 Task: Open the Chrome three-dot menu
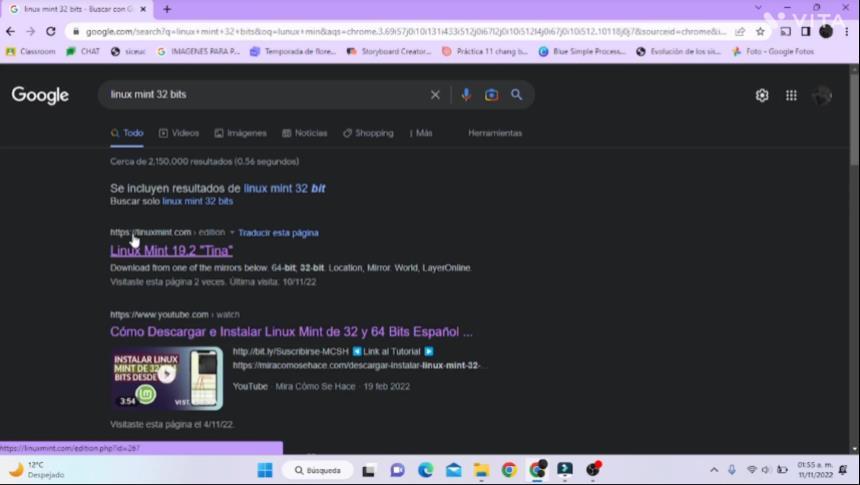(x=847, y=32)
